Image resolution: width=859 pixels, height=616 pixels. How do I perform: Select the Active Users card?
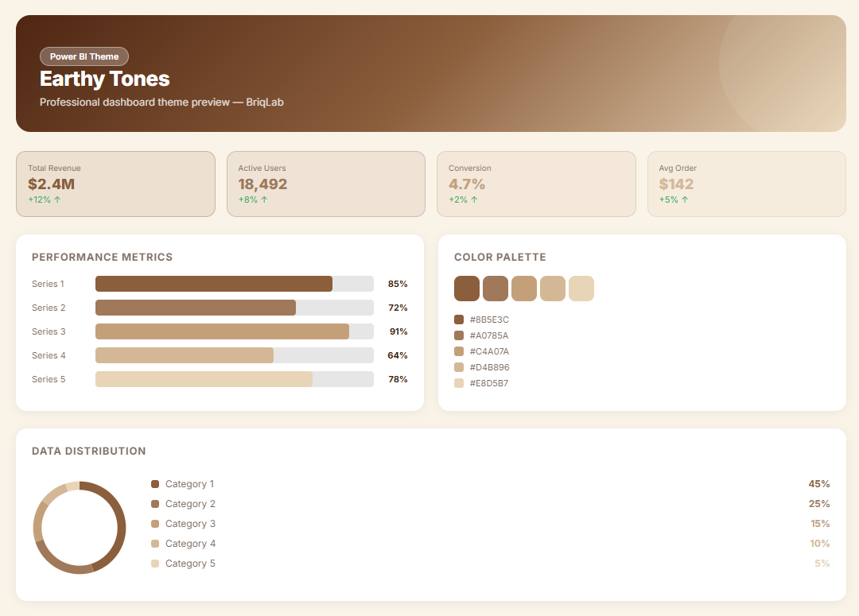(x=325, y=184)
